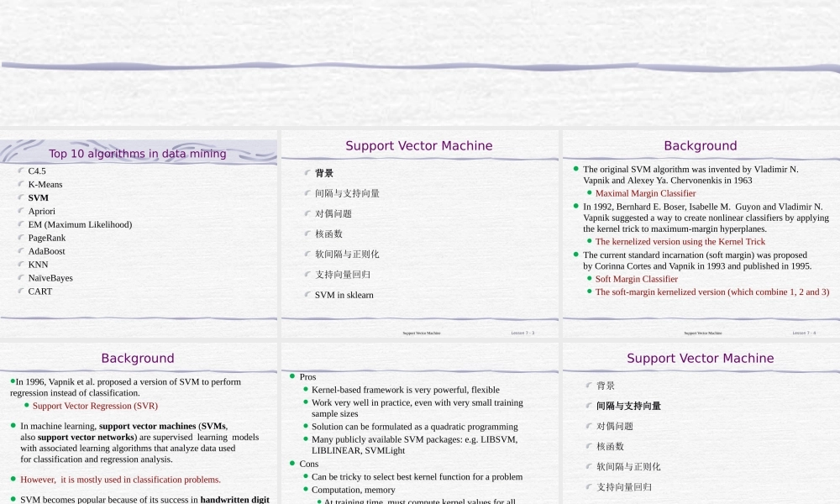
Task: Click 'Apriori' list entry
Action: coord(41,211)
